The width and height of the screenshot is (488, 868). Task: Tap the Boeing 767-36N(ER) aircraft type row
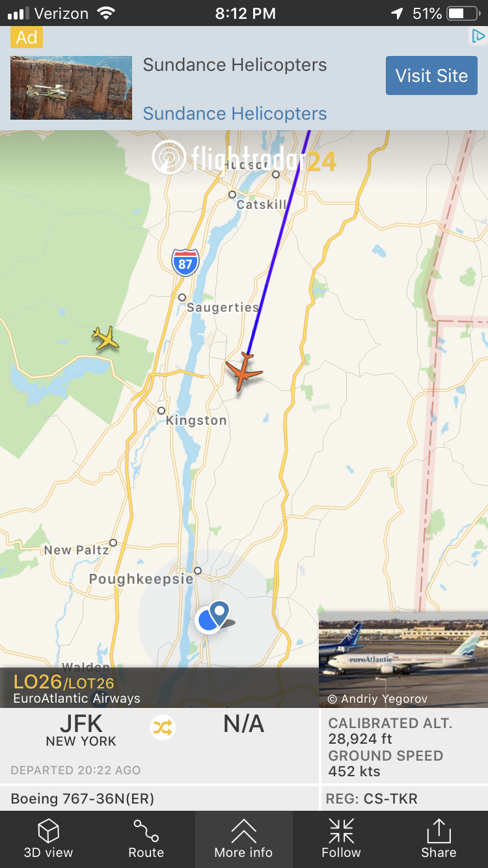159,798
